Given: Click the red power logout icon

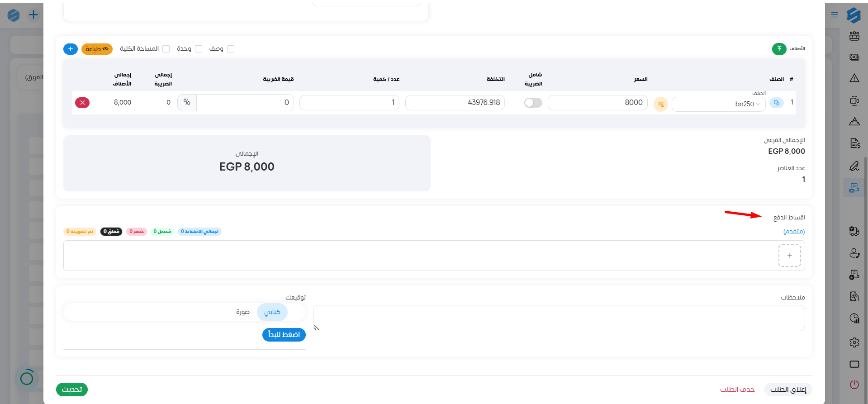Looking at the screenshot, I should 854,385.
